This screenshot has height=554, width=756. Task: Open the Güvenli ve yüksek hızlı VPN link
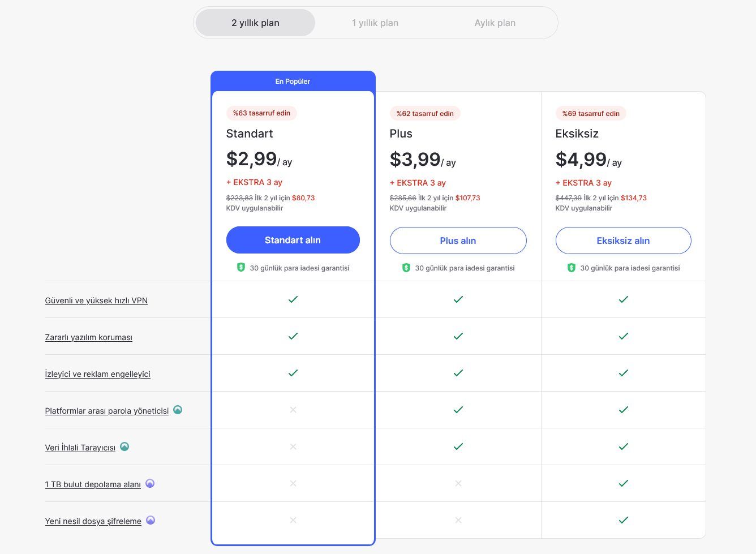[96, 300]
